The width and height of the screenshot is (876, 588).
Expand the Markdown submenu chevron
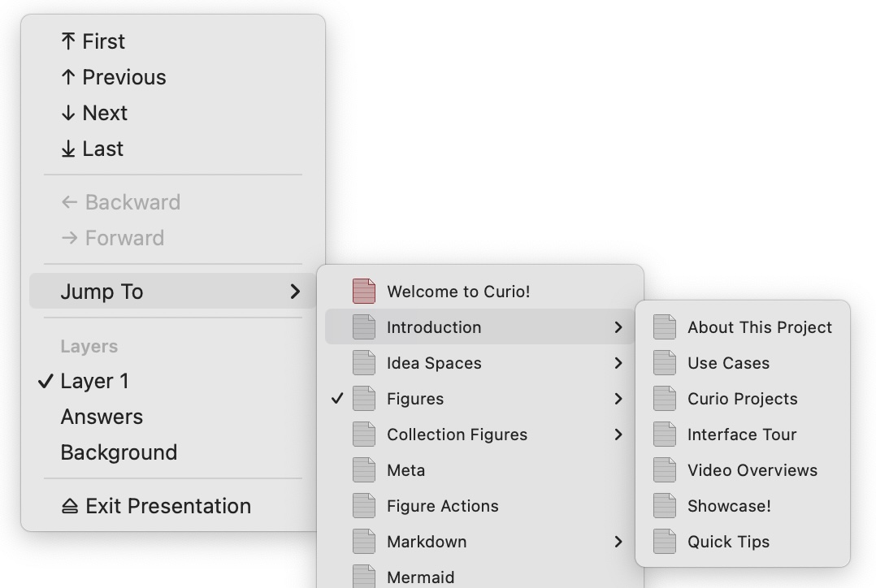(618, 542)
